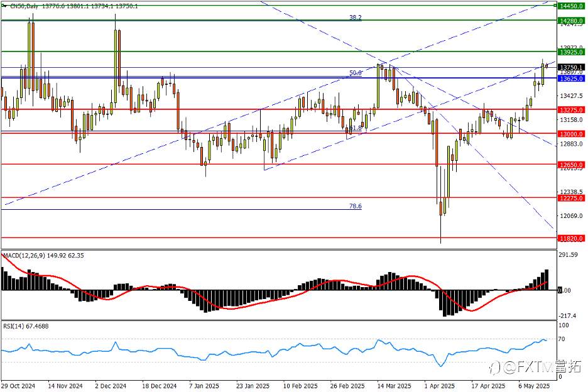Image resolution: width=588 pixels, height=392 pixels.
Task: Click the 78.6 Fibonacci level label
Action: click(355, 206)
